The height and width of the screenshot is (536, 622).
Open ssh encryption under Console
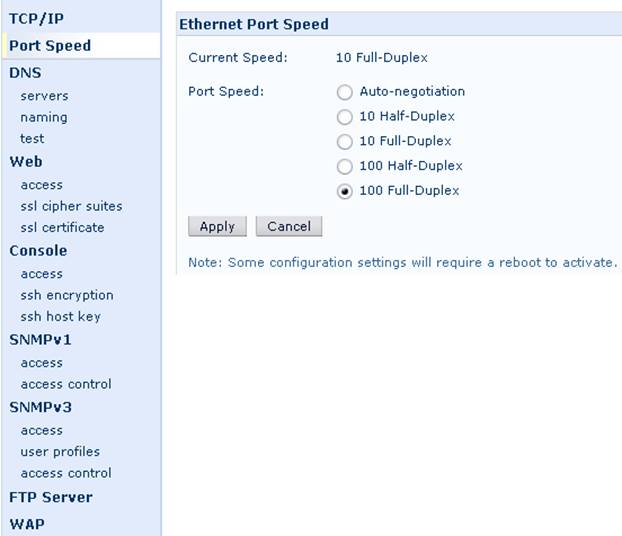point(67,295)
